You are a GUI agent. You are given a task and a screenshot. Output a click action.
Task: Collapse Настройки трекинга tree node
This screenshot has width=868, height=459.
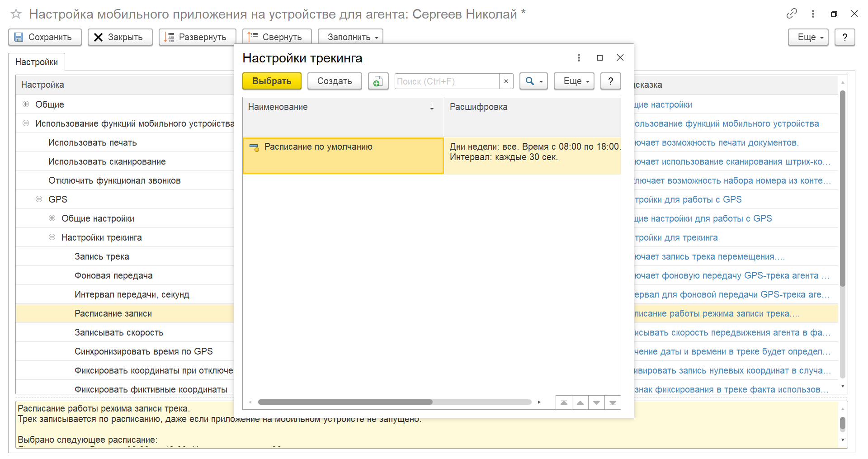tap(52, 237)
